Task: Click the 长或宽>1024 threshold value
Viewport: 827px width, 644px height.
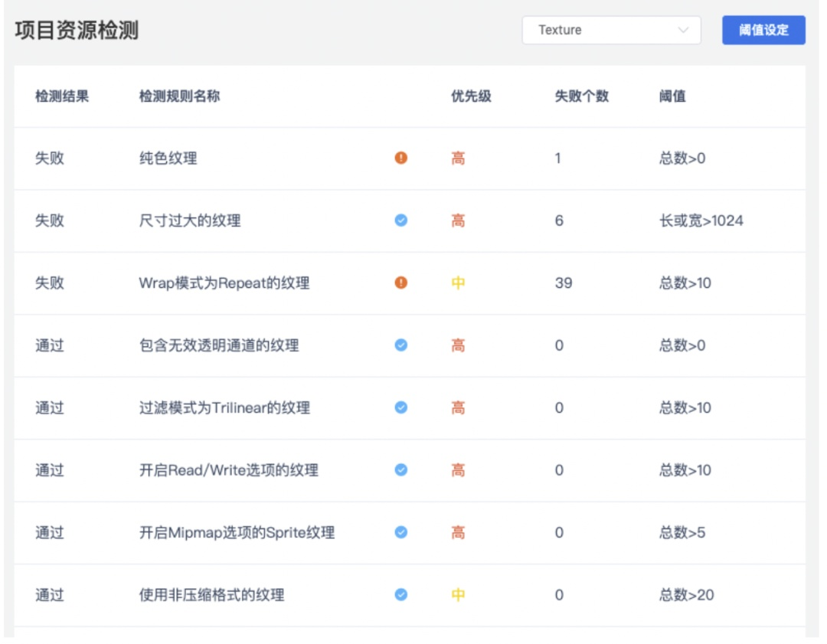Action: point(701,221)
